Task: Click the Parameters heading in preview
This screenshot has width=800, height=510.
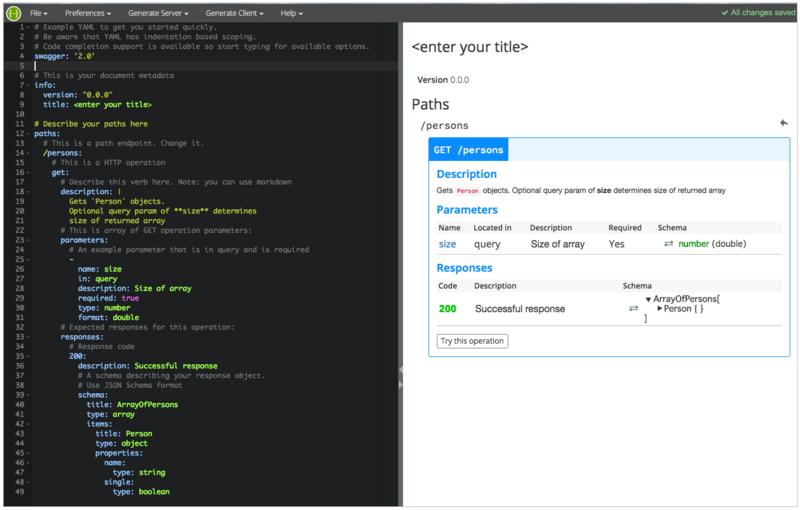Action: (x=467, y=210)
